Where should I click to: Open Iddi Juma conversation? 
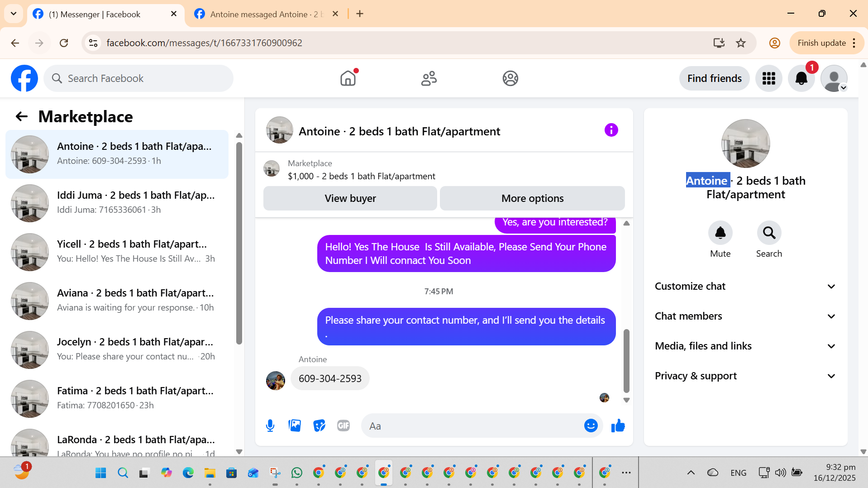117,203
